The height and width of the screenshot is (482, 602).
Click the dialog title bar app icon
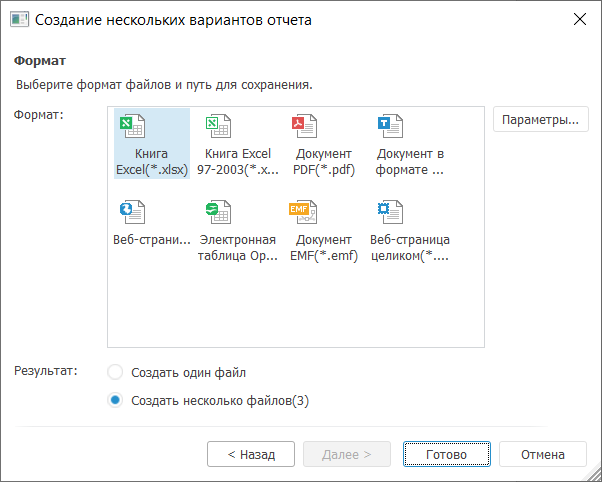tap(18, 20)
